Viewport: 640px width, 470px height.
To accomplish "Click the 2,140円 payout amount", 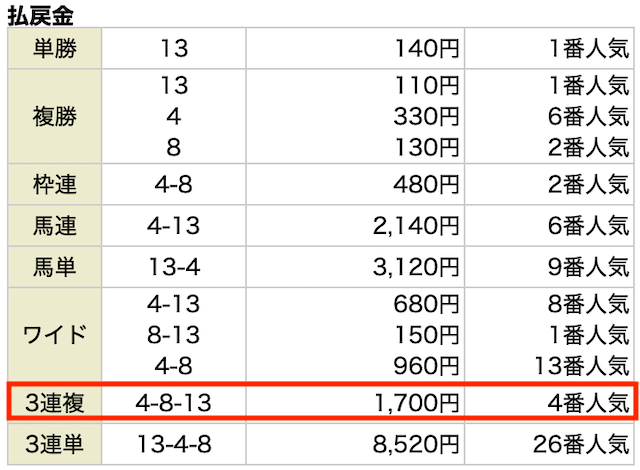I will click(416, 226).
